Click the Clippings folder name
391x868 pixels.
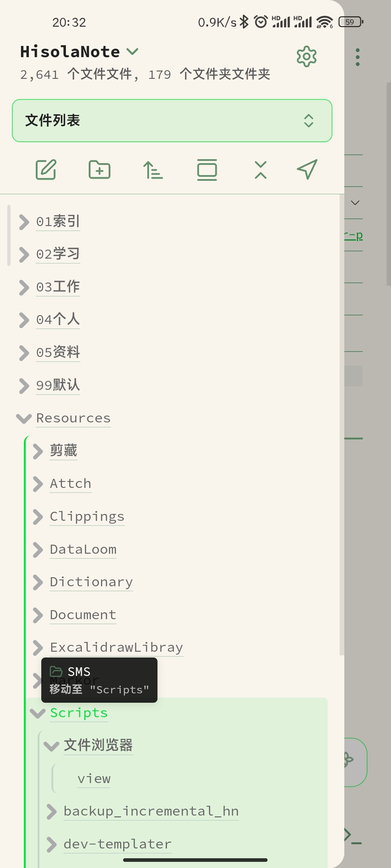tap(87, 516)
